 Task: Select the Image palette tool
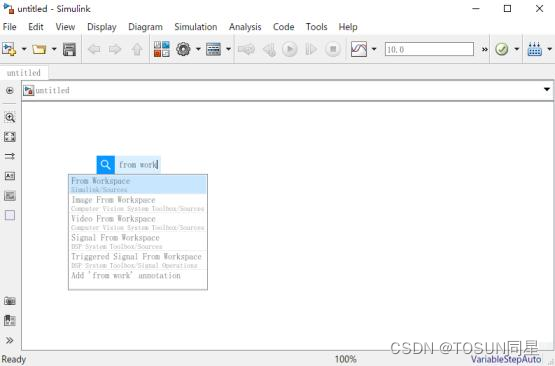10,196
